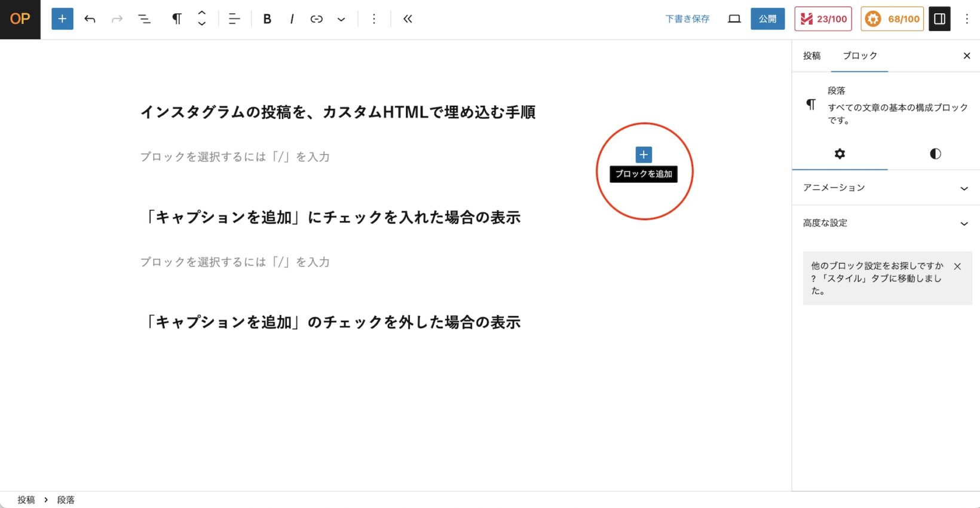Click the redo arrow icon

pyautogui.click(x=117, y=19)
